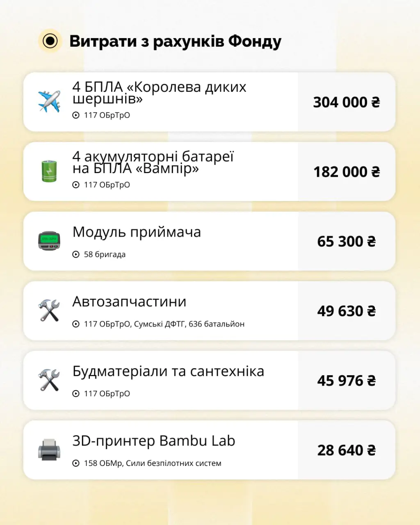Click the 28 640 ₴ amount

click(347, 450)
